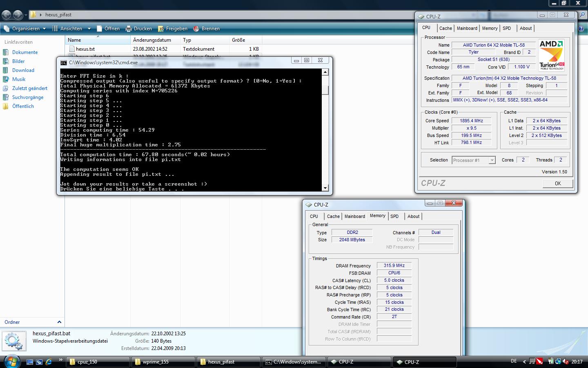
Task: Switch to wprime_155 taskbar folder
Action: (x=163, y=362)
